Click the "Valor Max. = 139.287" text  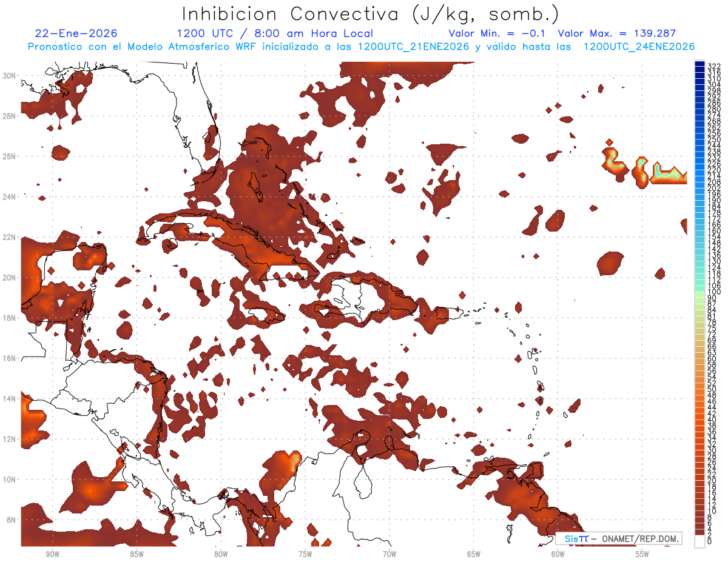617,33
